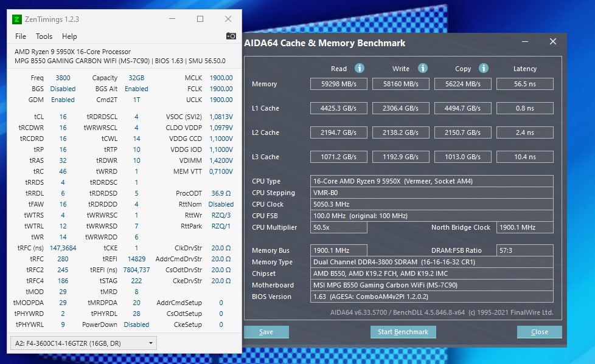Click the MEM VTT value 0,7100V
The width and height of the screenshot is (595, 364).
[x=221, y=171]
